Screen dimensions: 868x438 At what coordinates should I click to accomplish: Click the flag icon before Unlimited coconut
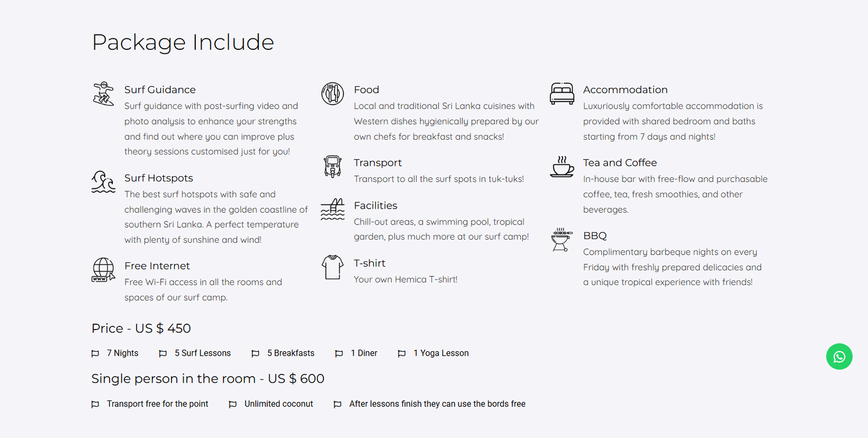(233, 404)
